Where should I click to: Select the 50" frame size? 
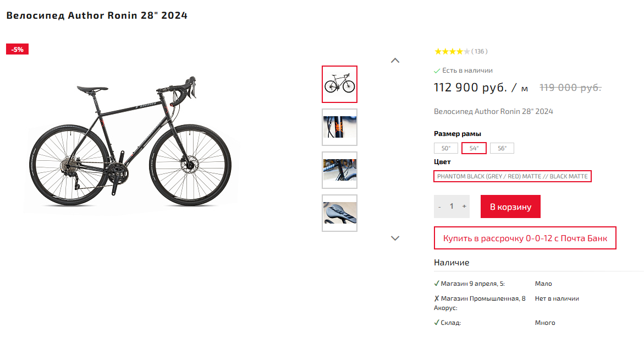(445, 148)
